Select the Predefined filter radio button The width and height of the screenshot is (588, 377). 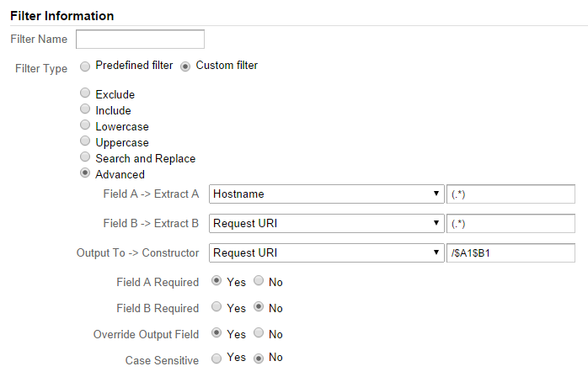pyautogui.click(x=84, y=66)
